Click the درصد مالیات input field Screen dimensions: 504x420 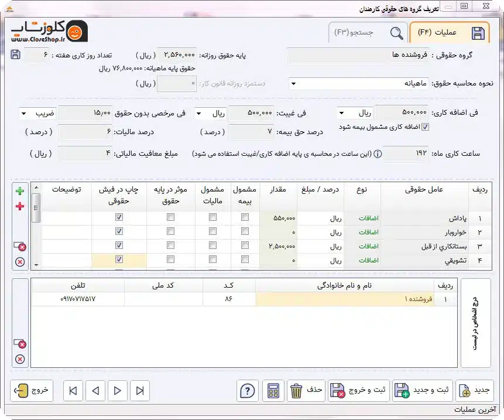pyautogui.click(x=85, y=132)
